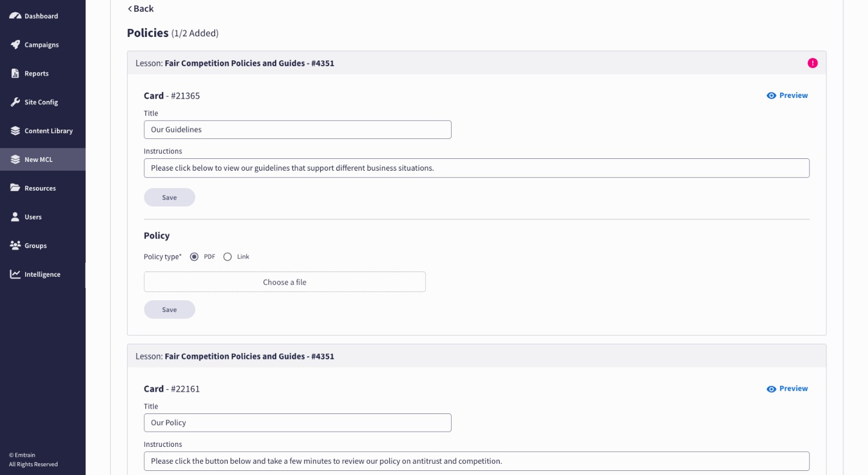Click the Users person icon

click(x=15, y=217)
